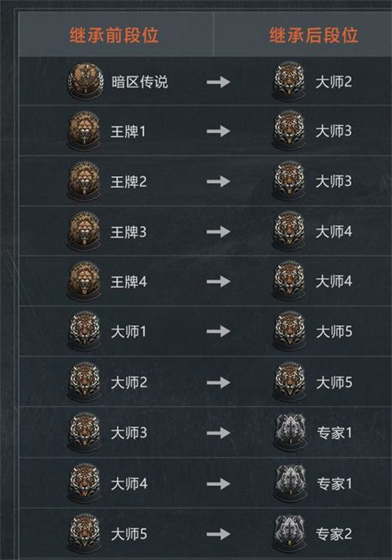Viewport: 392px width, 560px height.
Task: Click the 暗区传说 laurel rank badge
Action: tap(85, 81)
